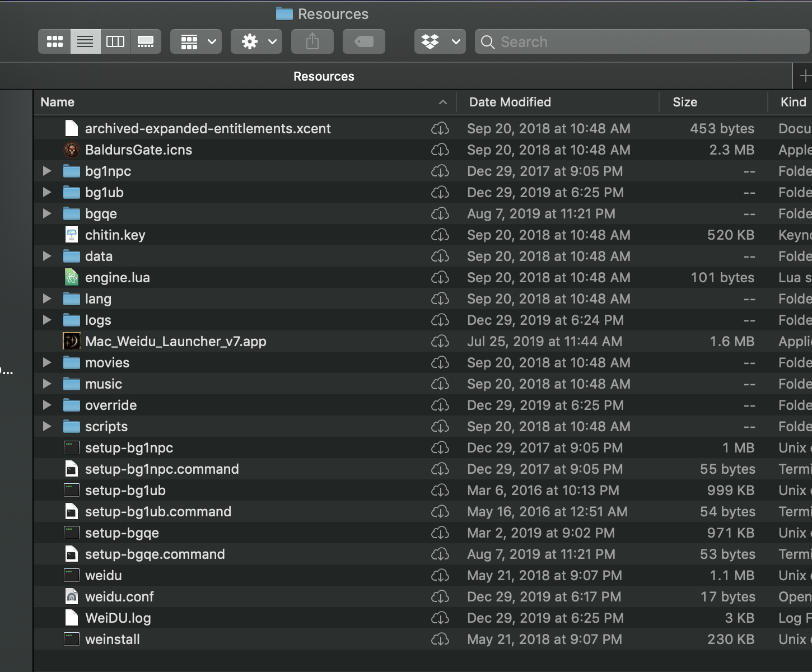Click cloud download icon for BaldursGate.icns
Image resolution: width=812 pixels, height=672 pixels.
(x=440, y=150)
